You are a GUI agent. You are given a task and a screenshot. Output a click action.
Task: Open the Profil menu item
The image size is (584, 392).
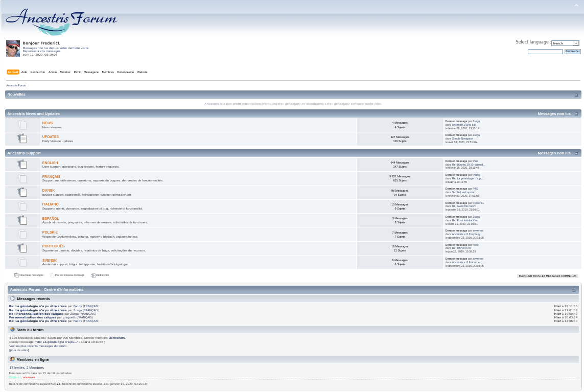[77, 72]
